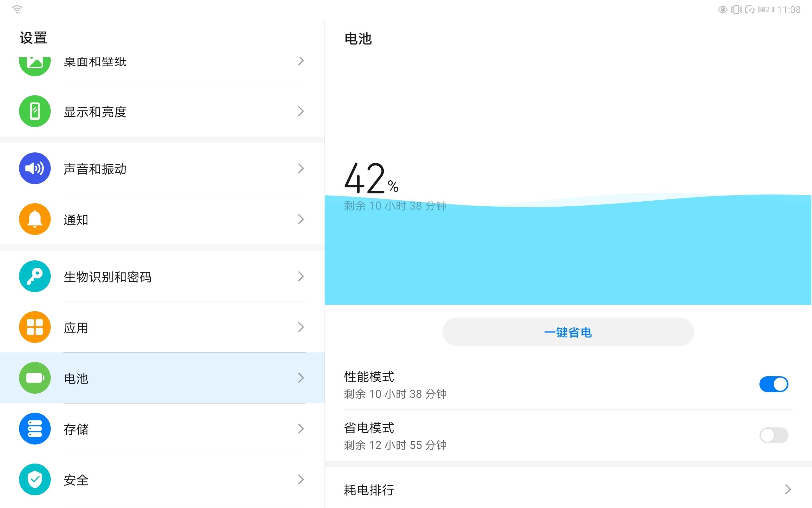Expand 存储 via its chevron arrow

click(301, 429)
